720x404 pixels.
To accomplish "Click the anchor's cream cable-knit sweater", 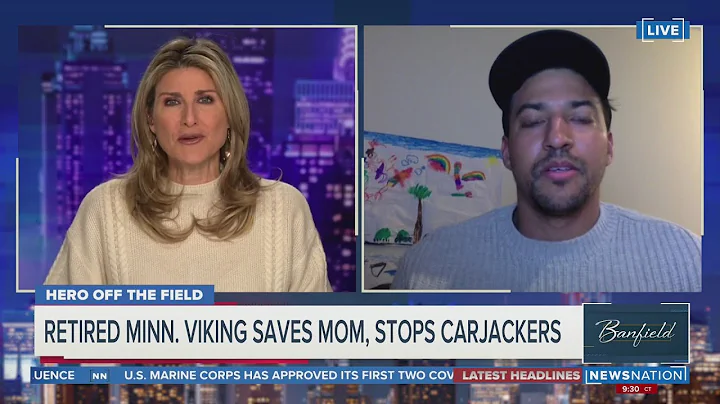I will pos(187,242).
